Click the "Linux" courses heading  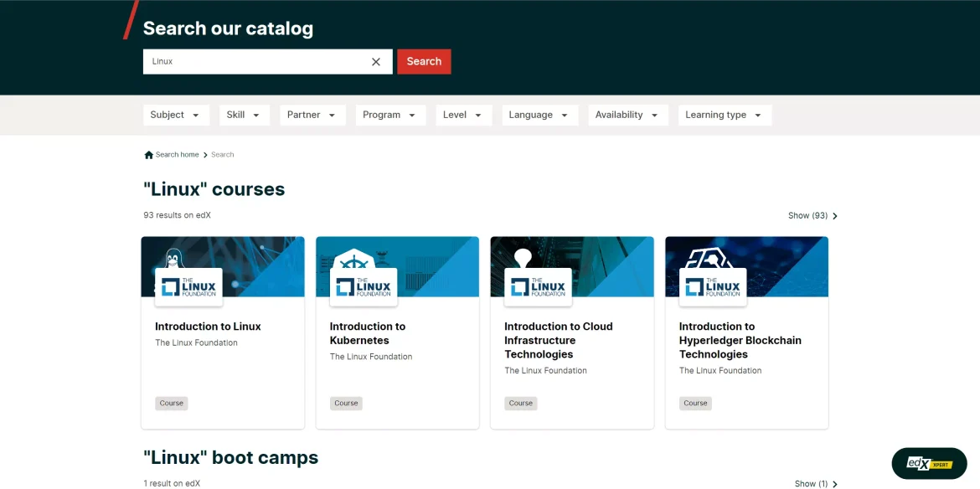[x=214, y=189]
